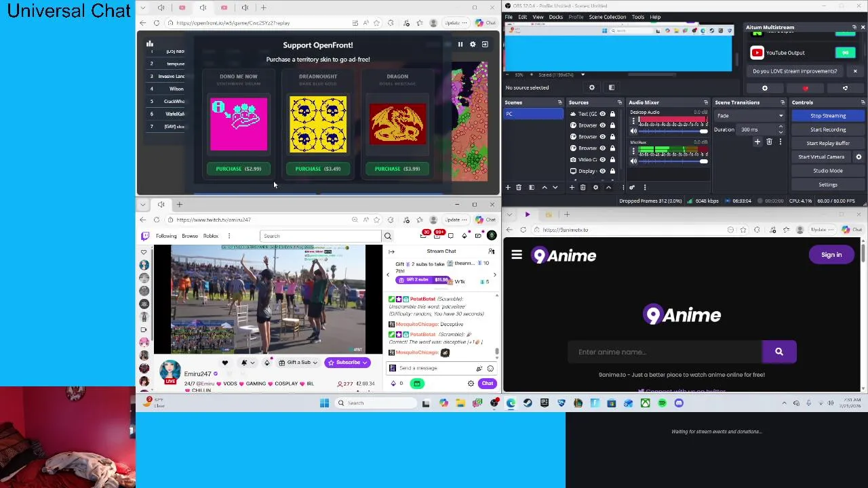Image resolution: width=868 pixels, height=488 pixels.
Task: Open the OBS File menu
Action: (x=509, y=17)
